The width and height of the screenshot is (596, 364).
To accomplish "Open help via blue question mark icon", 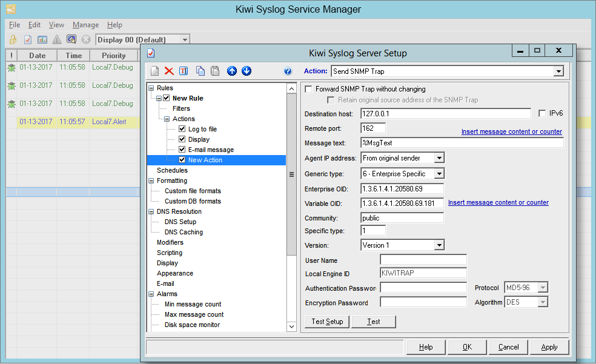I will (x=288, y=71).
